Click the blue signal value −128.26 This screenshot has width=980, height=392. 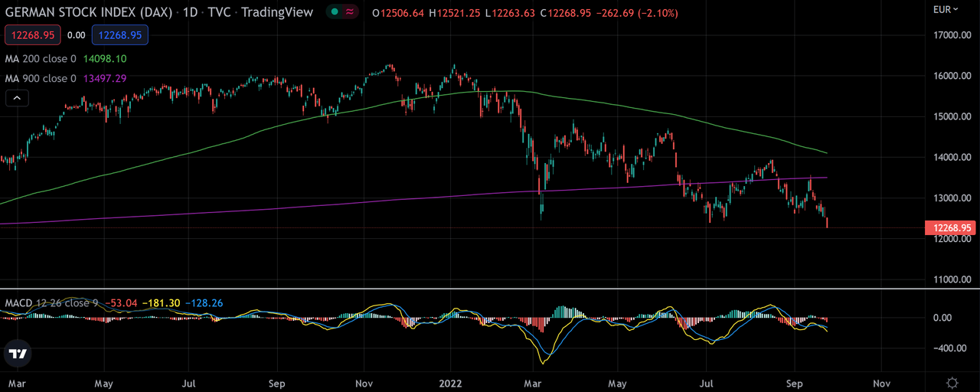click(x=204, y=303)
